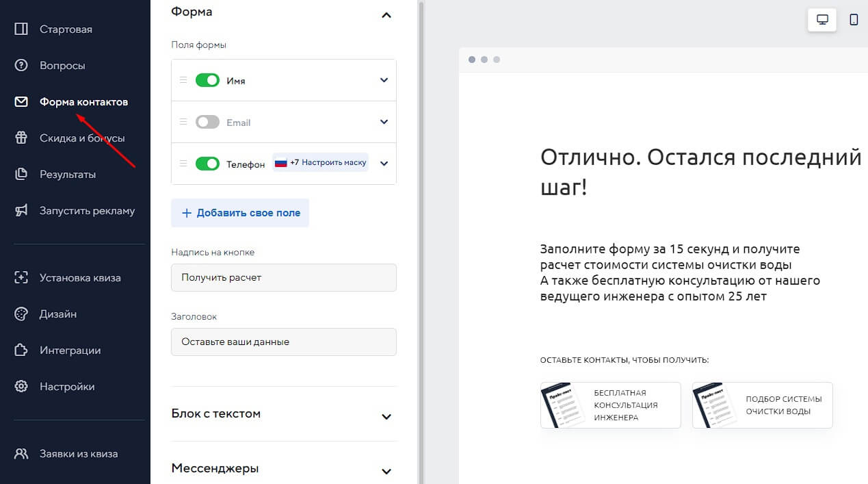Open the Дизайн settings icon
This screenshot has height=484, width=868.
[21, 314]
